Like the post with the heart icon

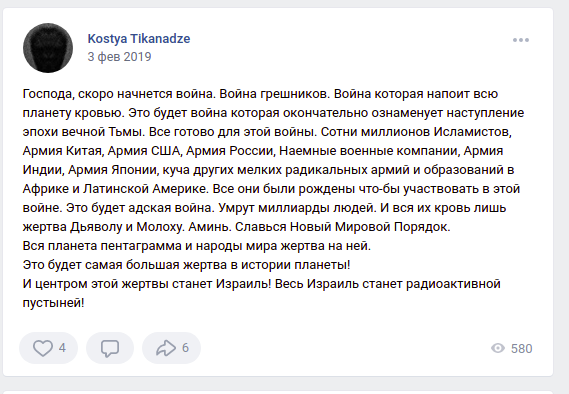(x=43, y=348)
